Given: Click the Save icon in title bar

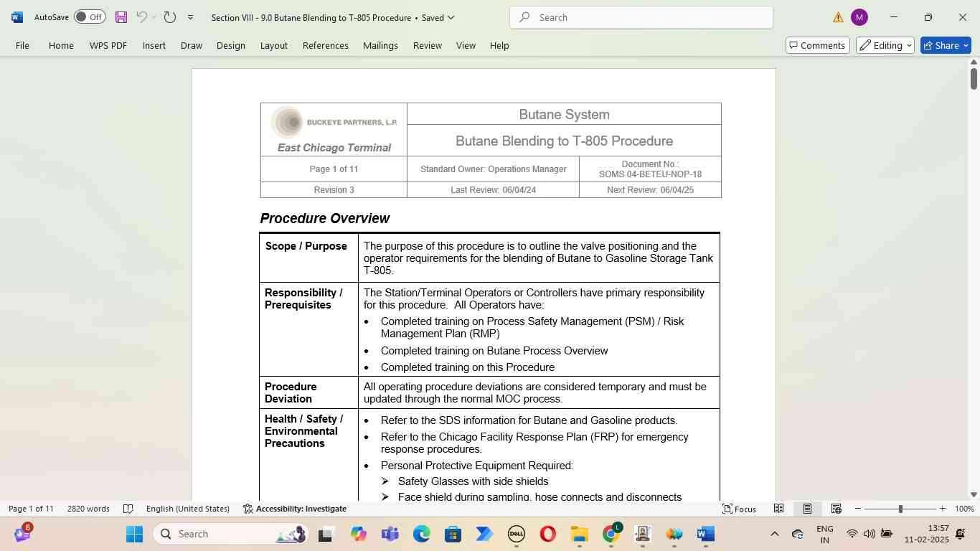Looking at the screenshot, I should pos(121,17).
